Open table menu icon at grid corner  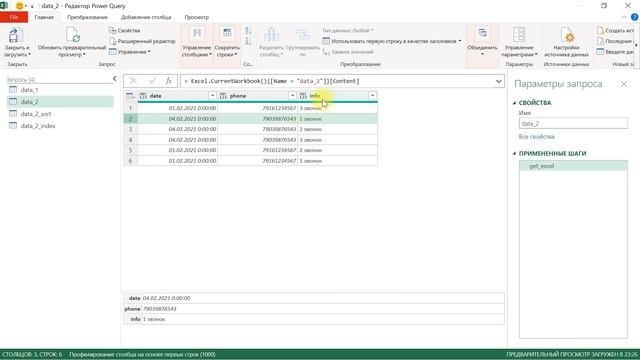[x=130, y=96]
